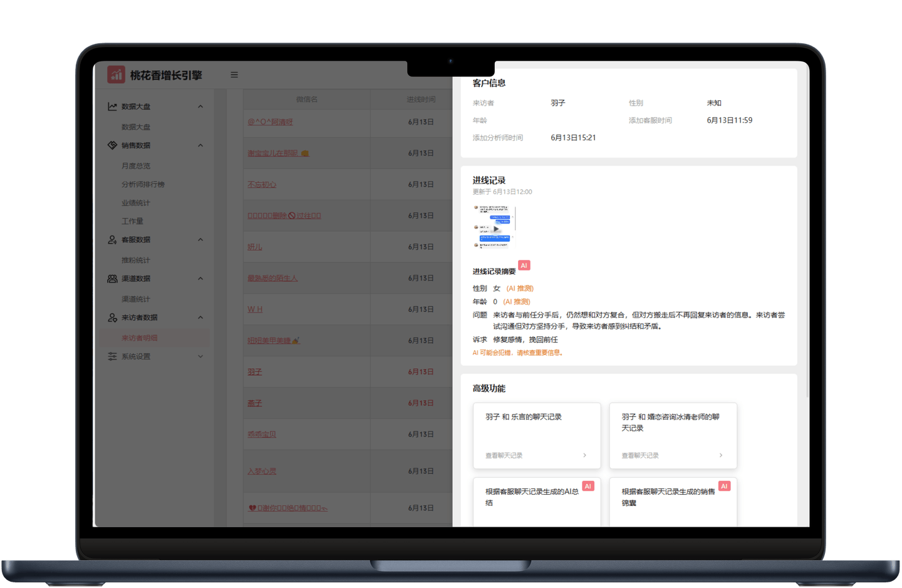Click the 桃花香增长引擎 logo icon
Screen dimensions: 902x588
116,75
